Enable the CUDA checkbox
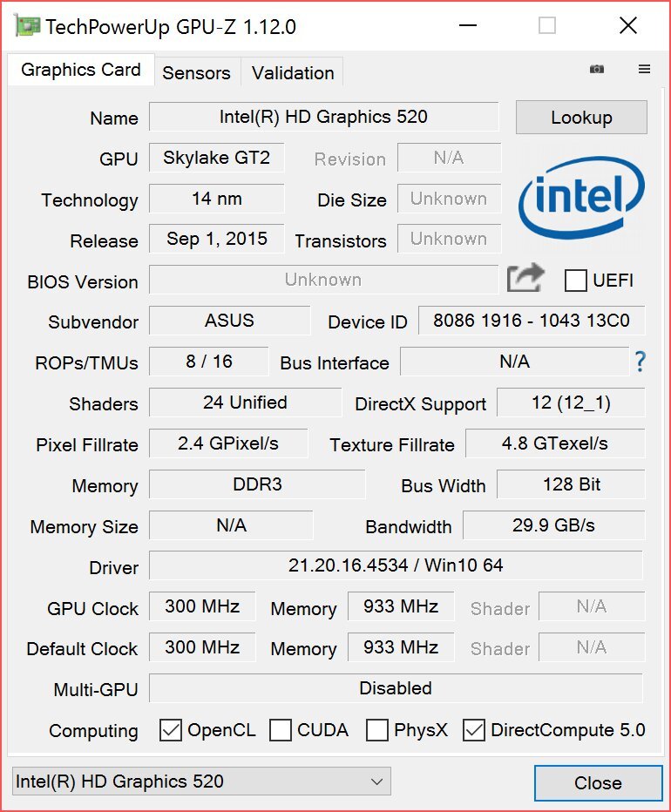This screenshot has width=671, height=812. tap(281, 730)
